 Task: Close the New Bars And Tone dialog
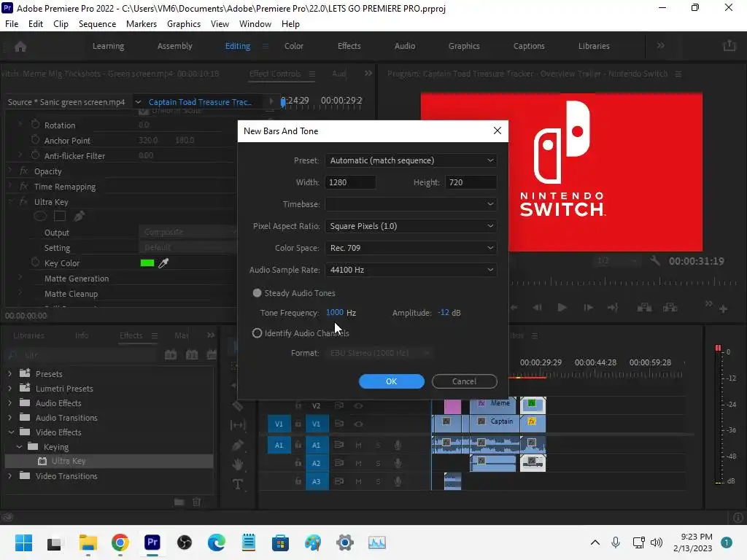498,131
